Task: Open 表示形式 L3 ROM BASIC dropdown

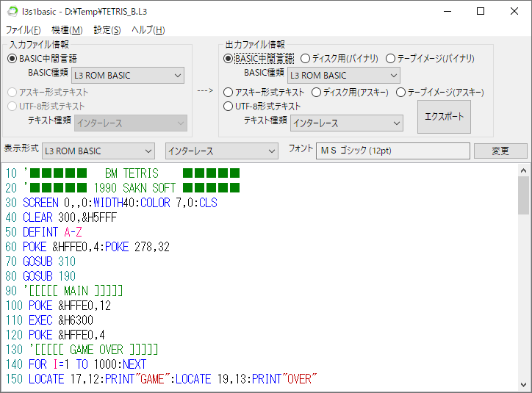Action: [98, 151]
